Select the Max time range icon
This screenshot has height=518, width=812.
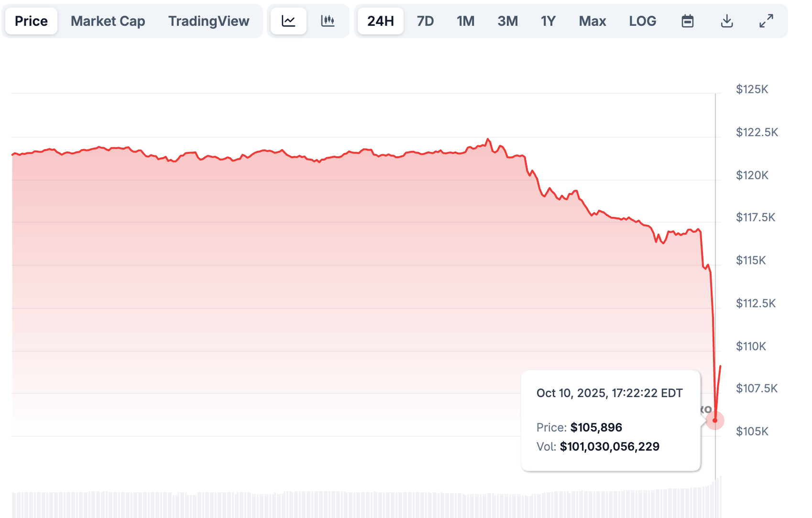tap(592, 21)
